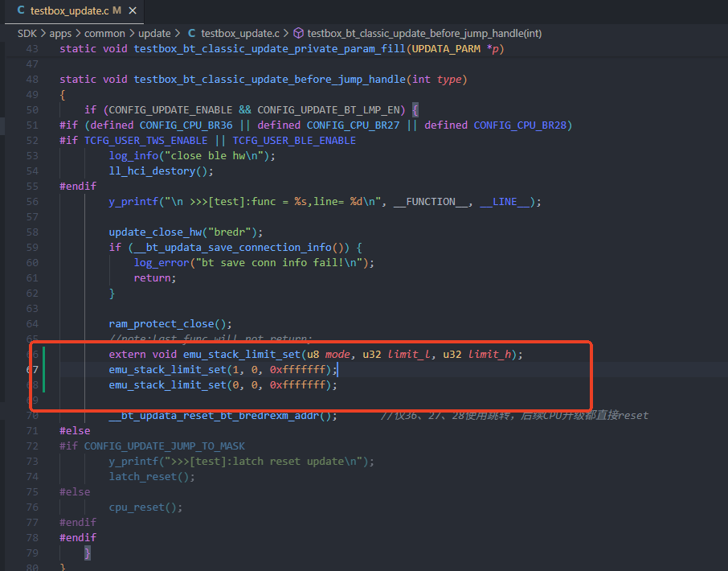Open the common breadcrumb folder
Viewport: 728px width, 571px height.
[104, 34]
